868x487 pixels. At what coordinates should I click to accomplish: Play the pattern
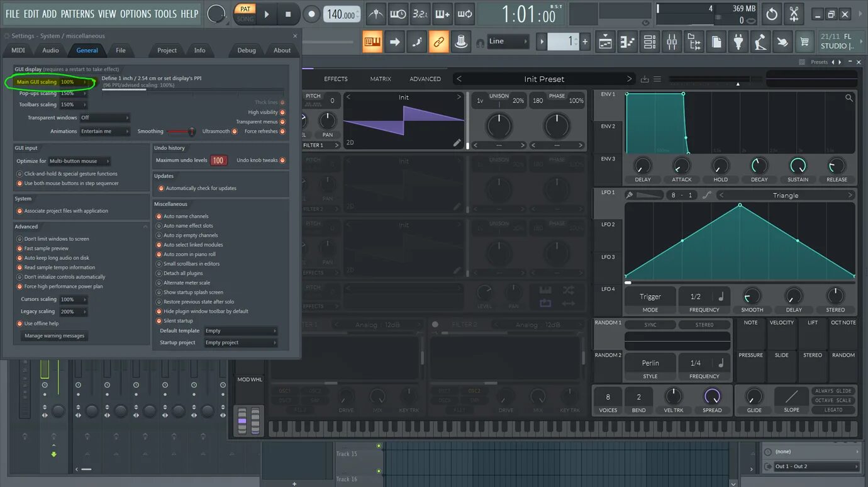point(267,14)
